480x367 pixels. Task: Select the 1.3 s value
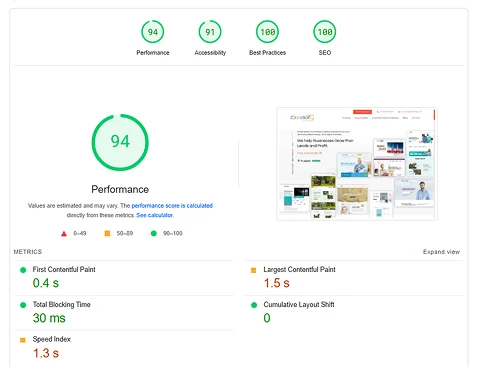46,353
